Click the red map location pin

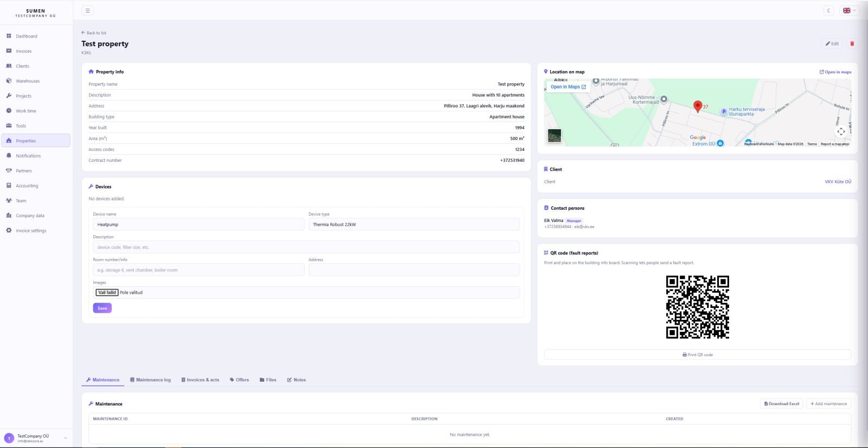tap(698, 106)
